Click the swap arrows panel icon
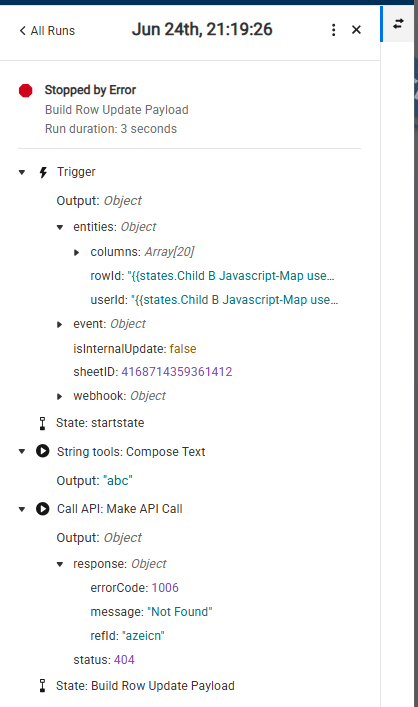Image resolution: width=418 pixels, height=707 pixels. click(x=398, y=23)
